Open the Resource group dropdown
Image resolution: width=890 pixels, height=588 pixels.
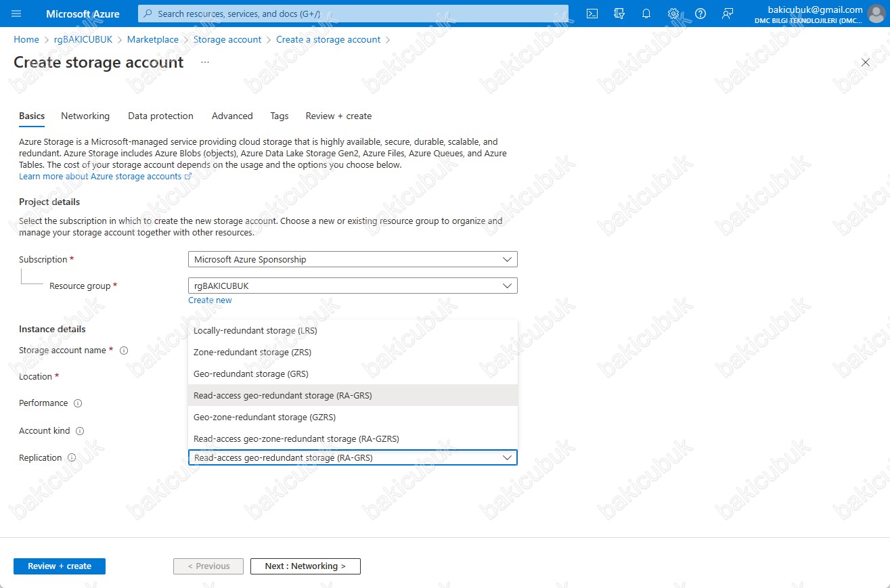point(353,286)
